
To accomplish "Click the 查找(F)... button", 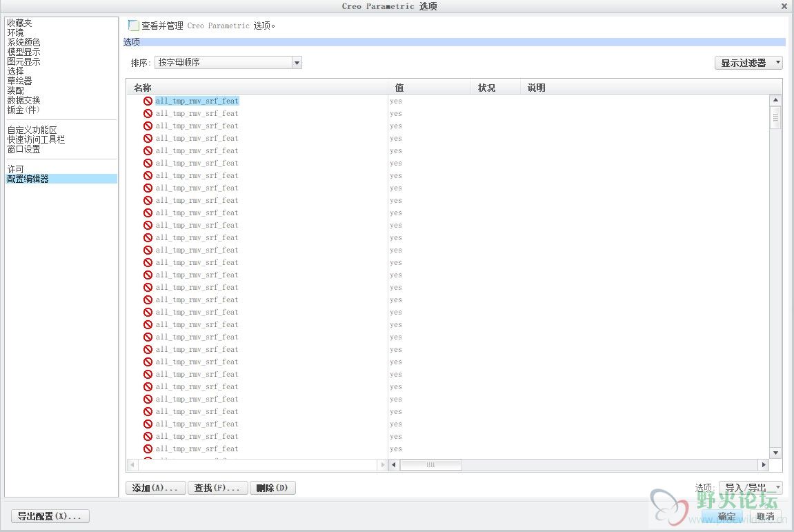I will pyautogui.click(x=217, y=487).
